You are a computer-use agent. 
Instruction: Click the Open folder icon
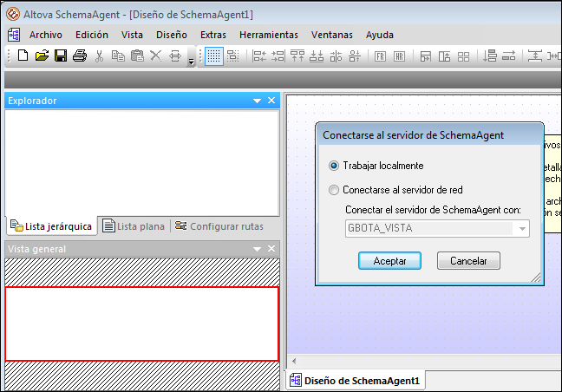[x=42, y=56]
